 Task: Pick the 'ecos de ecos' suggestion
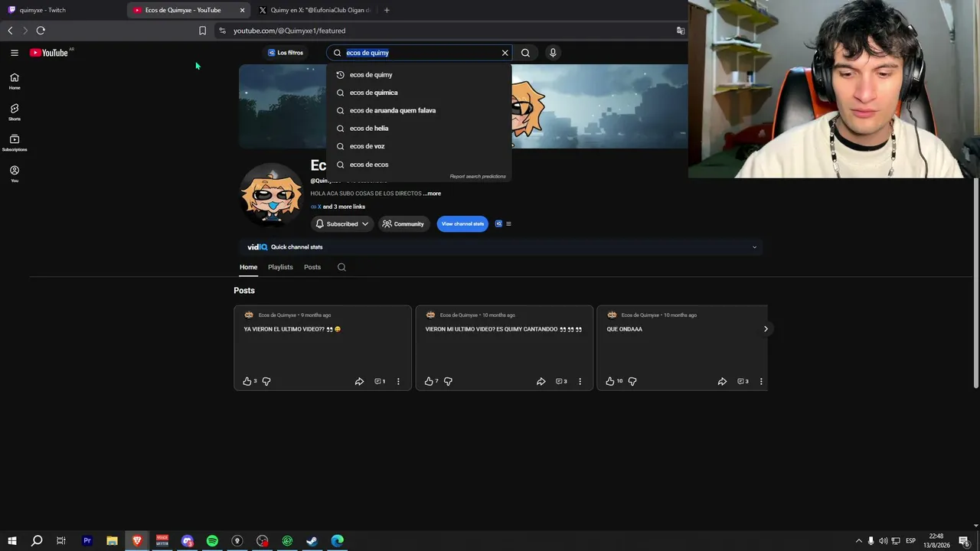pos(419,165)
